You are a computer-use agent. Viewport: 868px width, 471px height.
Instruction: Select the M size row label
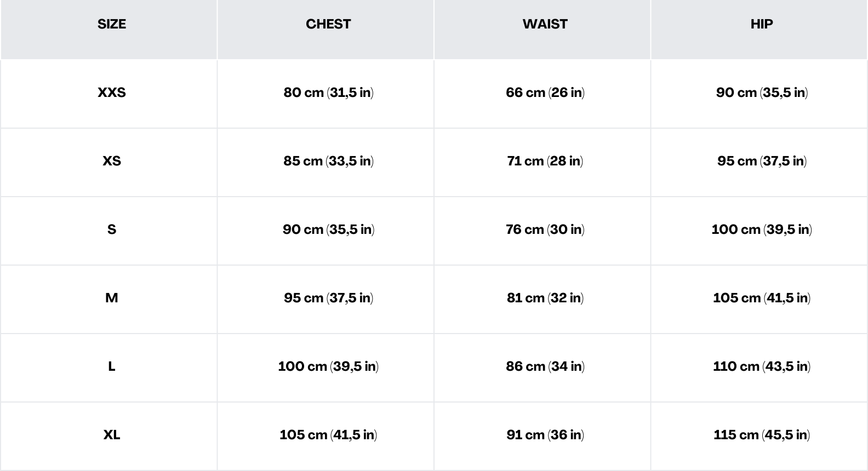(112, 298)
